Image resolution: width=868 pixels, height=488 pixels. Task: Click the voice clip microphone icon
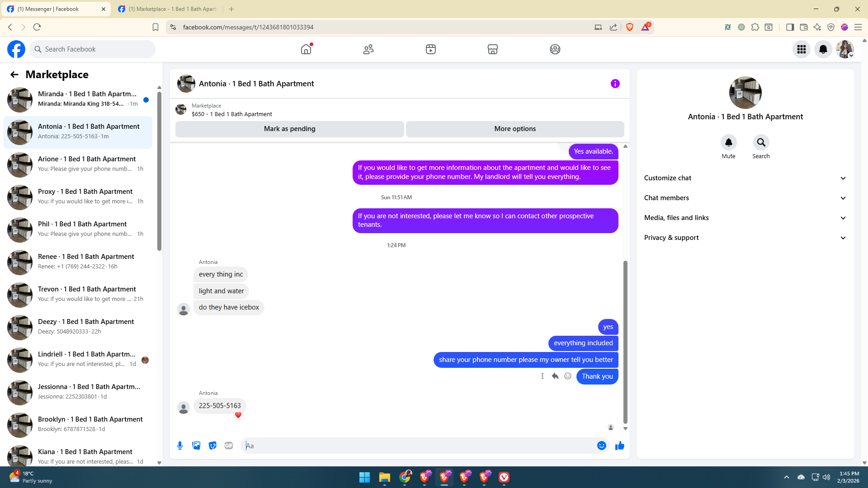click(x=180, y=446)
